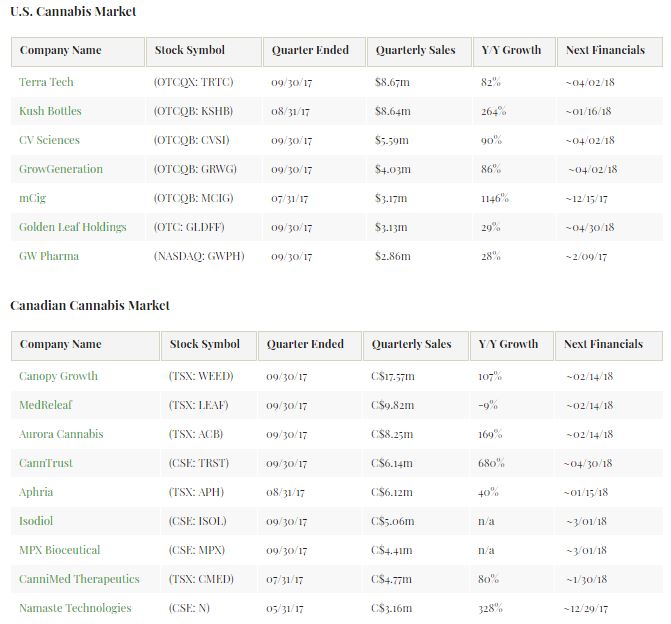Open the MedReleaf company link
Image resolution: width=671 pixels, height=624 pixels.
coord(45,405)
